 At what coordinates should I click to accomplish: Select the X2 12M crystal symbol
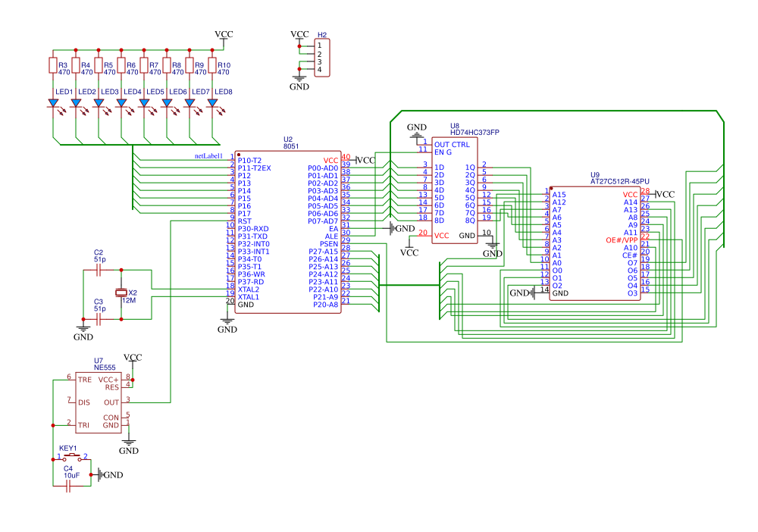(121, 293)
